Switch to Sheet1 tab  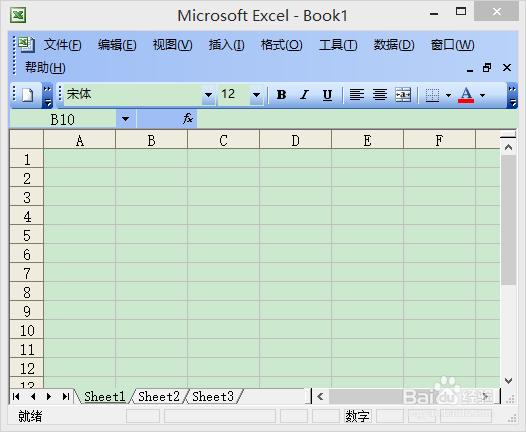tap(104, 397)
